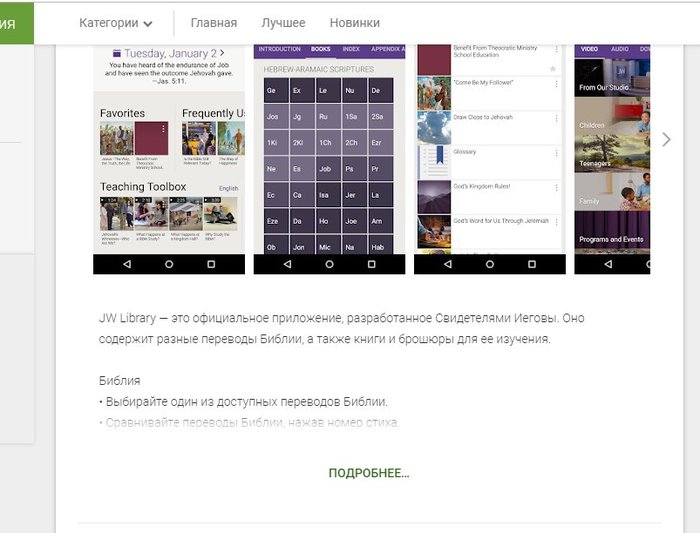Click the back triangle in publications screenshot
Screen dimensions: 700x533
(x=448, y=264)
